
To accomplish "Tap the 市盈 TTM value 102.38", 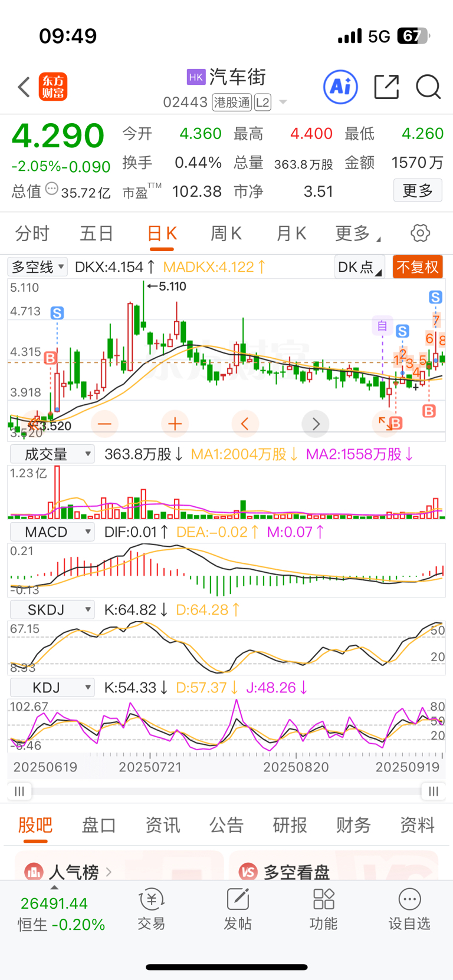I will click(x=197, y=192).
